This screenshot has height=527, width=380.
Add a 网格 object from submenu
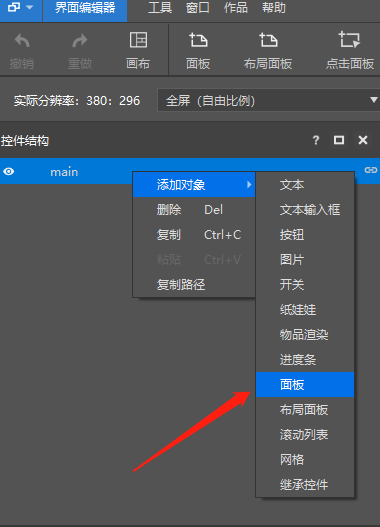305,459
